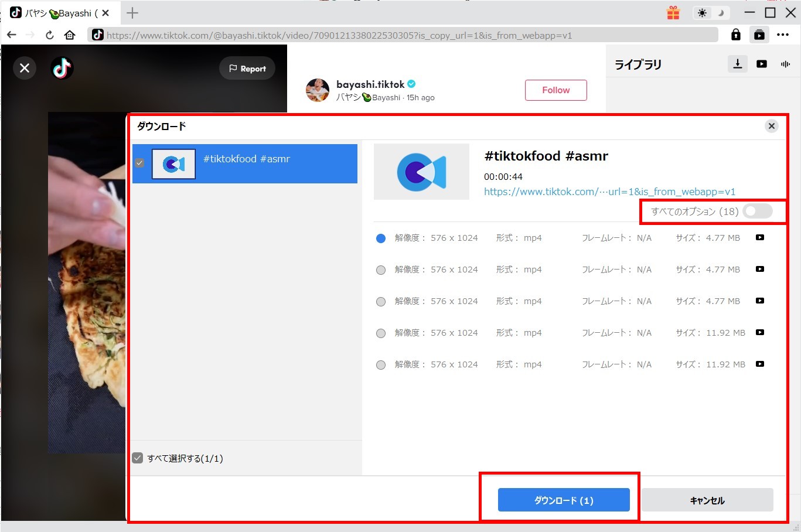Click the キャンセル button

click(x=707, y=500)
